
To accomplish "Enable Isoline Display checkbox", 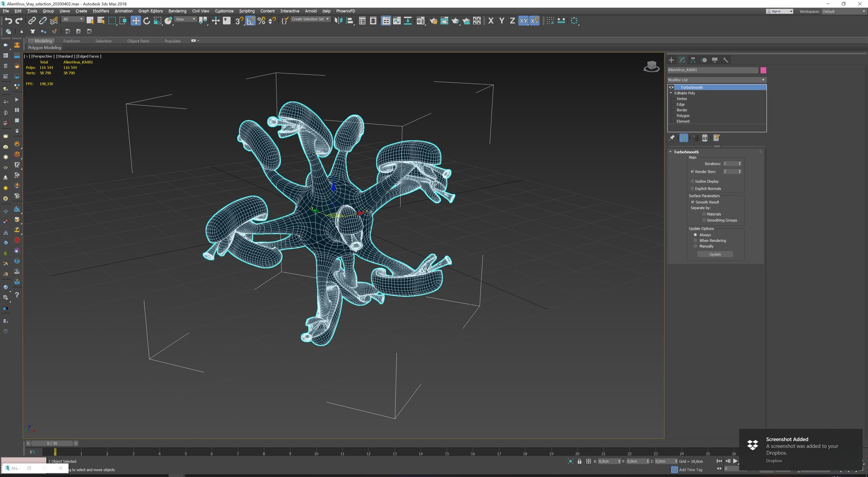I will pyautogui.click(x=692, y=181).
